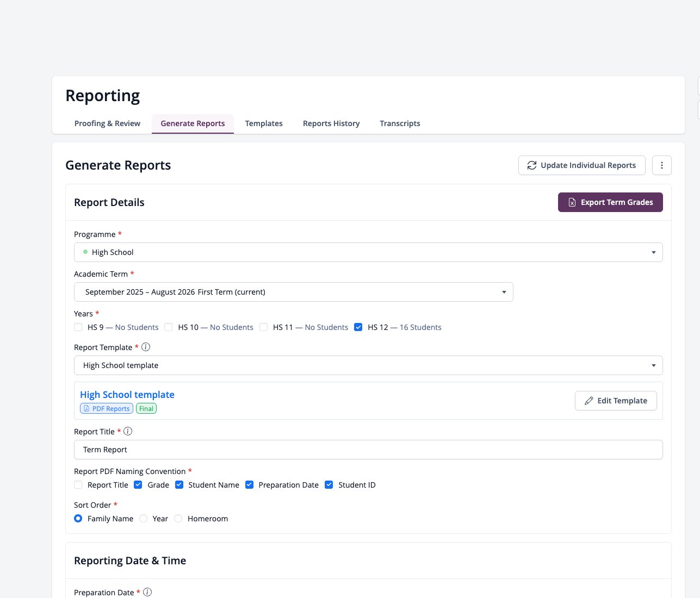Click the info icon beside Report Template
The height and width of the screenshot is (598, 700).
[x=146, y=347]
